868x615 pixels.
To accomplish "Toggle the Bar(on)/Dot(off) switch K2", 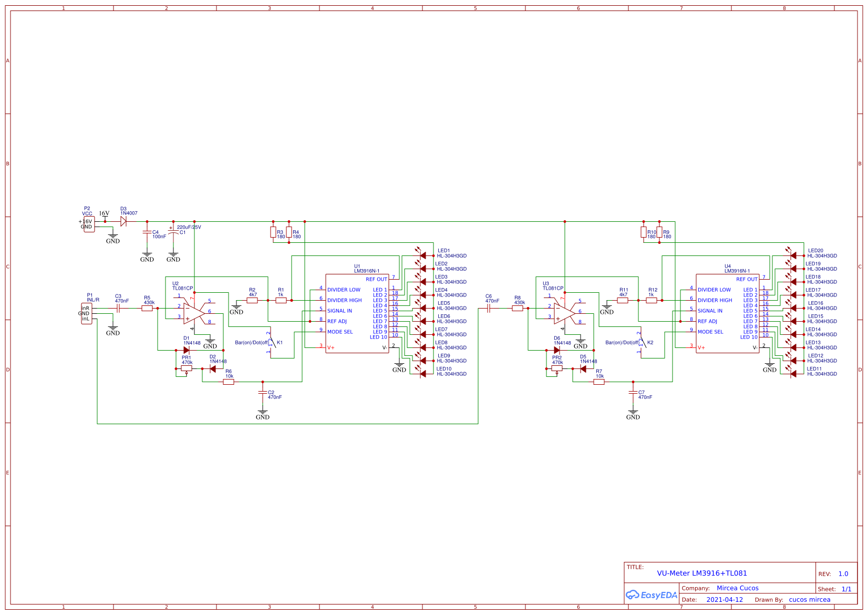I will tap(642, 343).
